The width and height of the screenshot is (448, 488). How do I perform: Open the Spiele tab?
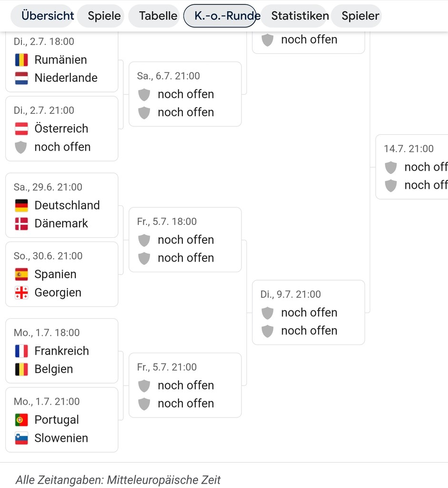[x=104, y=16]
